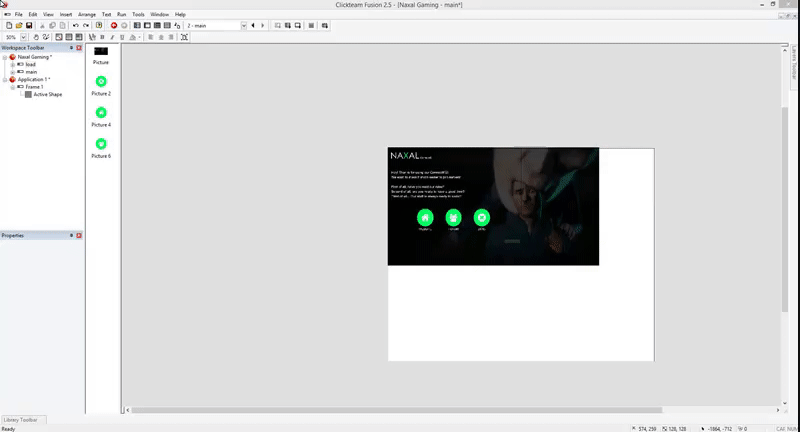The height and width of the screenshot is (432, 800).
Task: Open the Edit menu
Action: [33, 14]
